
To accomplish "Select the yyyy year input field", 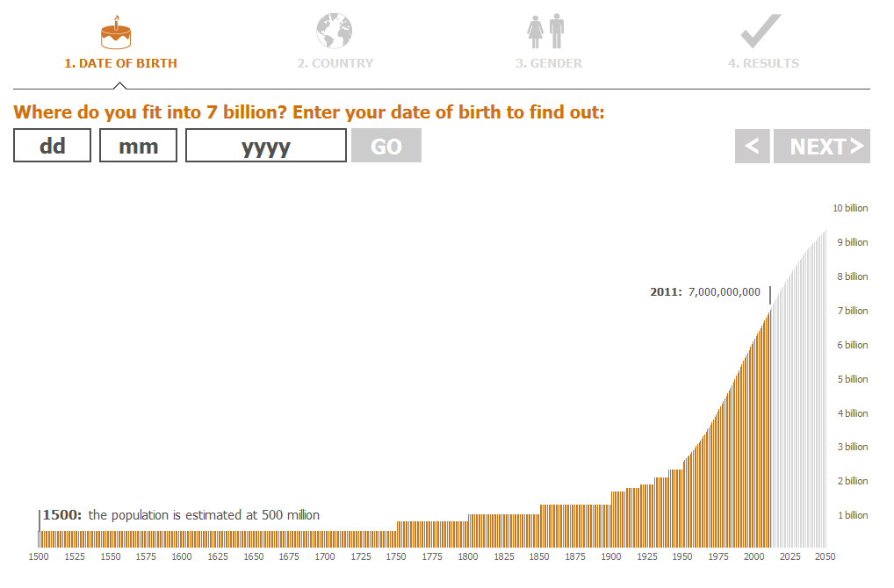I will tap(266, 146).
